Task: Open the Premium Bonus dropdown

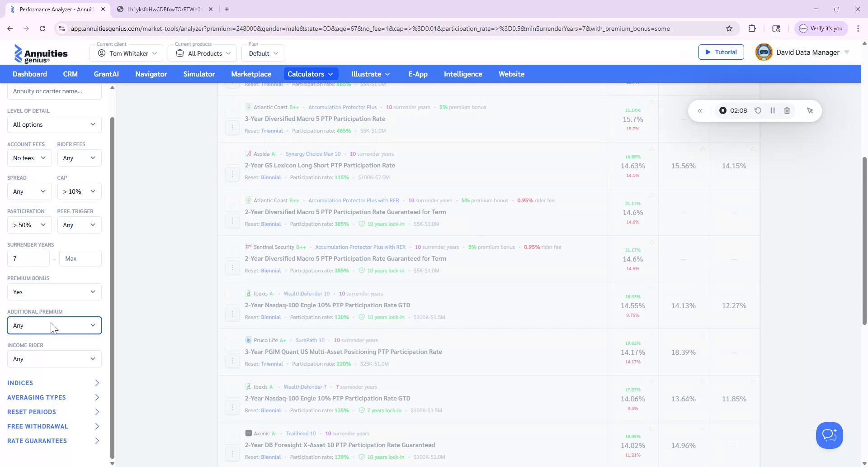Action: 54,292
